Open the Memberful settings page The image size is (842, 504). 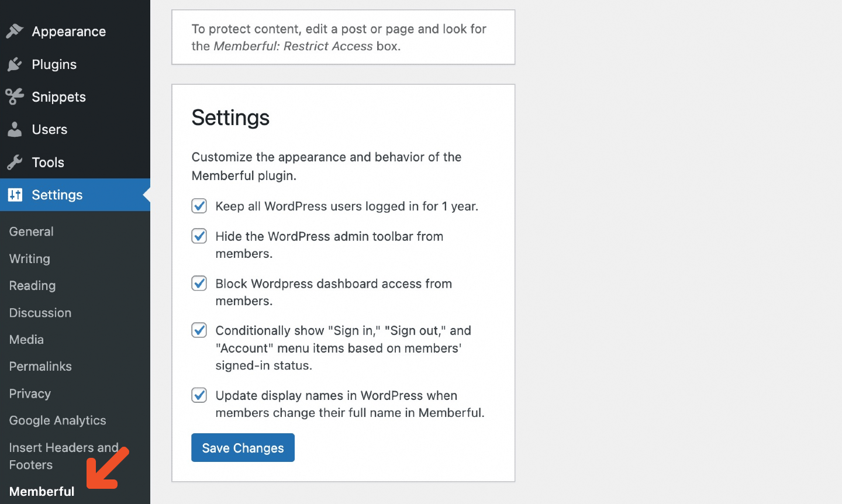point(42,492)
